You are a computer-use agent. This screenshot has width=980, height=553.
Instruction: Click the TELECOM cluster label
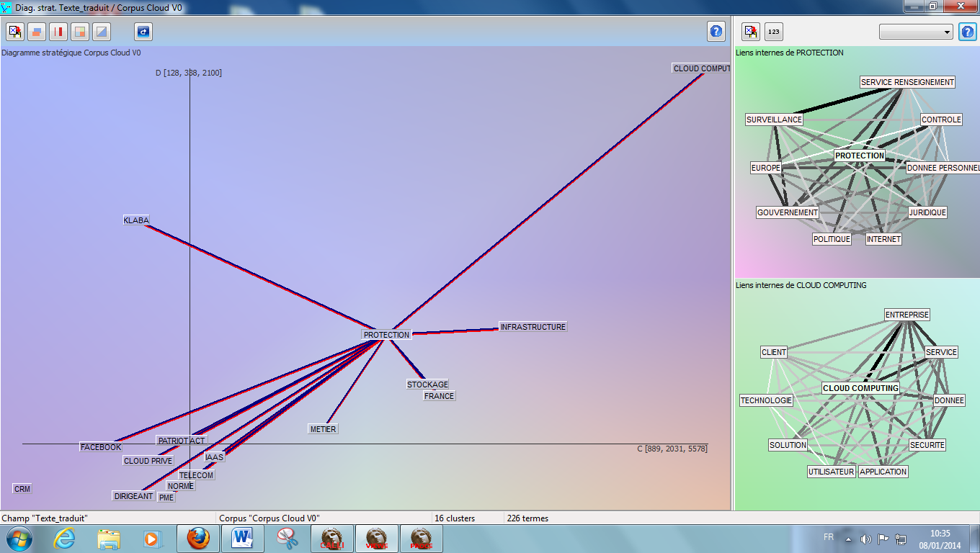click(196, 475)
